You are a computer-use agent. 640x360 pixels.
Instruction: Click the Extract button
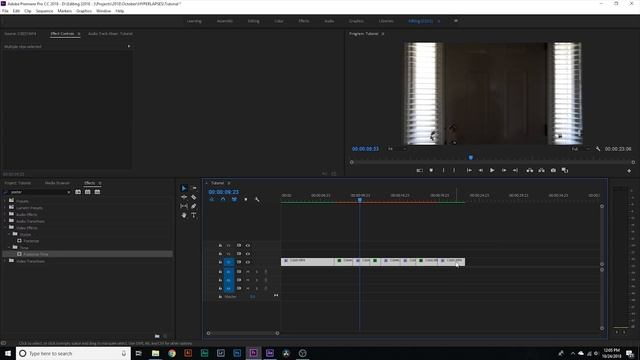click(x=541, y=170)
